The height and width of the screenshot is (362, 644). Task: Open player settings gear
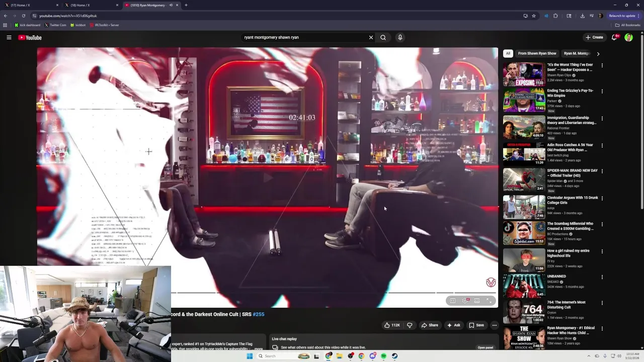point(465,301)
